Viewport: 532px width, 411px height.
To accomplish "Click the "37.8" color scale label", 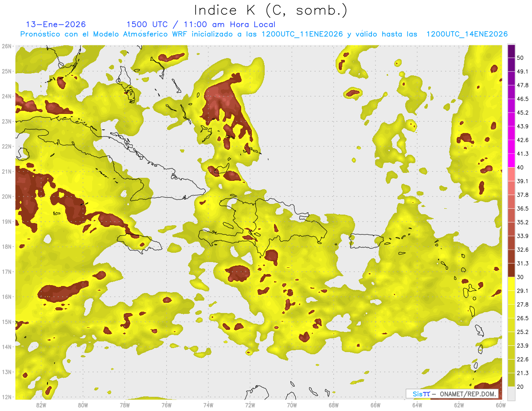I will (x=523, y=195).
